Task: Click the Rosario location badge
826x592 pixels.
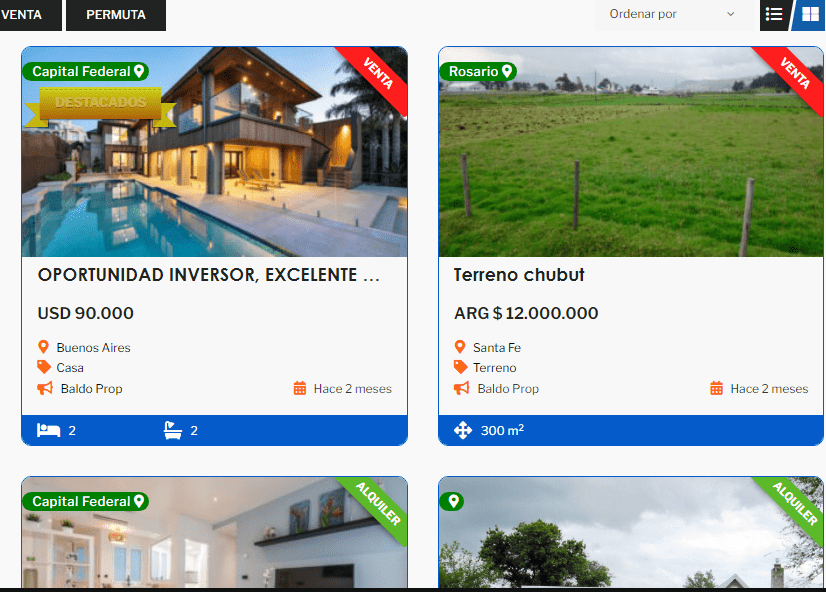Action: coord(478,71)
